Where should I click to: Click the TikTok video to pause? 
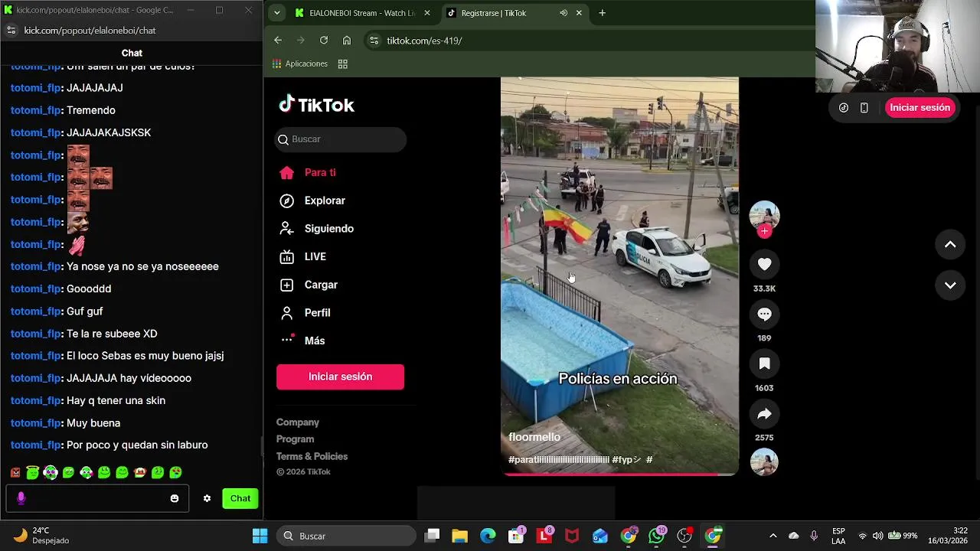pos(619,275)
